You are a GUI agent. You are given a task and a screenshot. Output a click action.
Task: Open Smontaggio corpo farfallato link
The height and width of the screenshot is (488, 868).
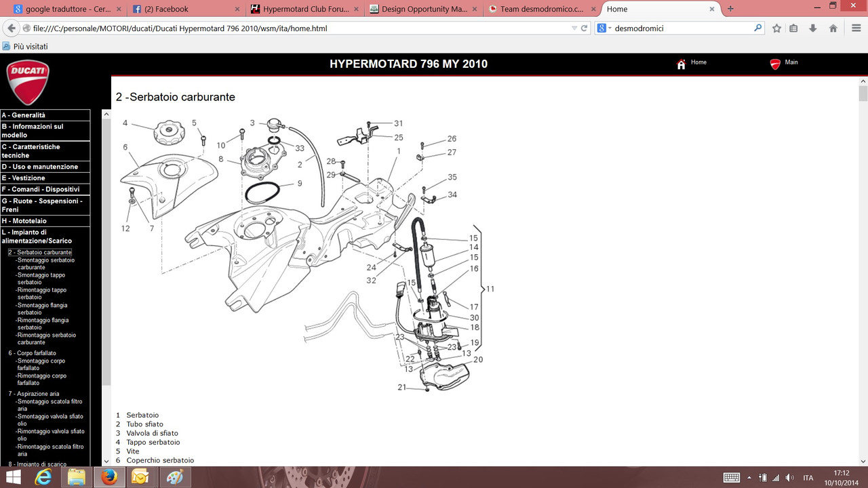tap(41, 364)
